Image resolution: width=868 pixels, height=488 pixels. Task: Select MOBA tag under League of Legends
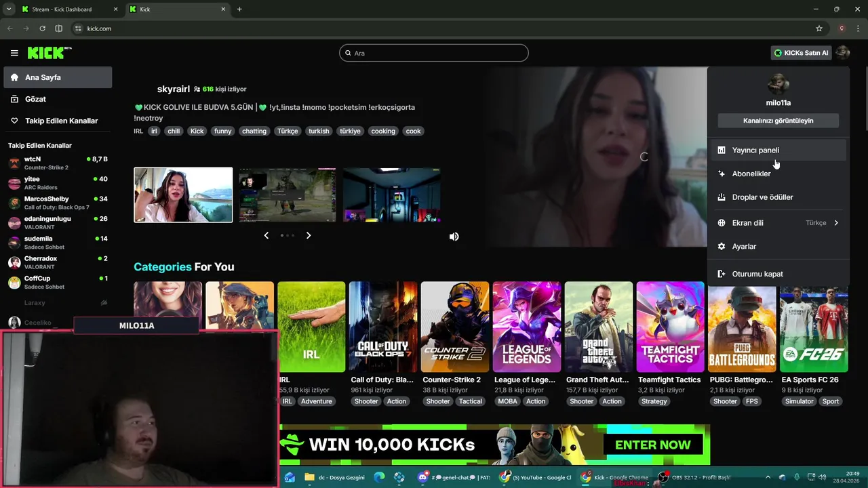(507, 401)
